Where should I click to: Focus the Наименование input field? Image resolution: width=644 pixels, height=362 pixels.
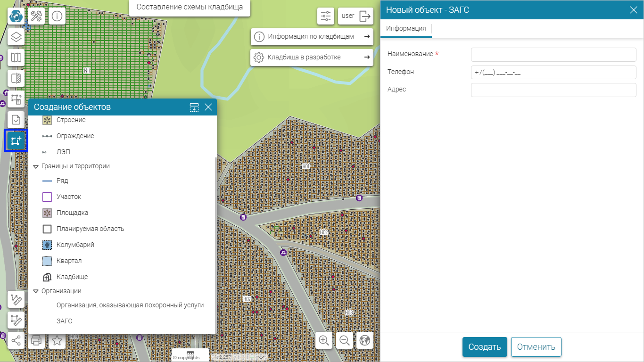click(x=553, y=54)
